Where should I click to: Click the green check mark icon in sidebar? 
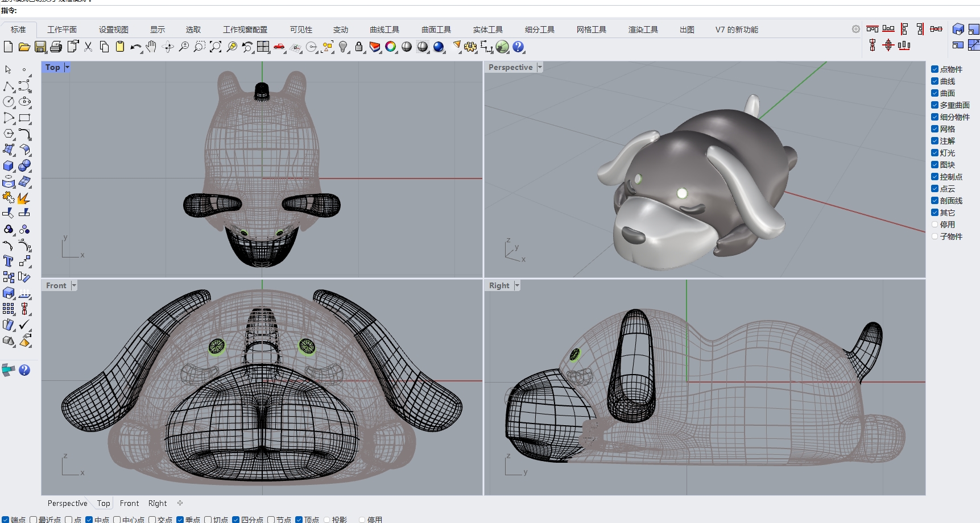(24, 325)
